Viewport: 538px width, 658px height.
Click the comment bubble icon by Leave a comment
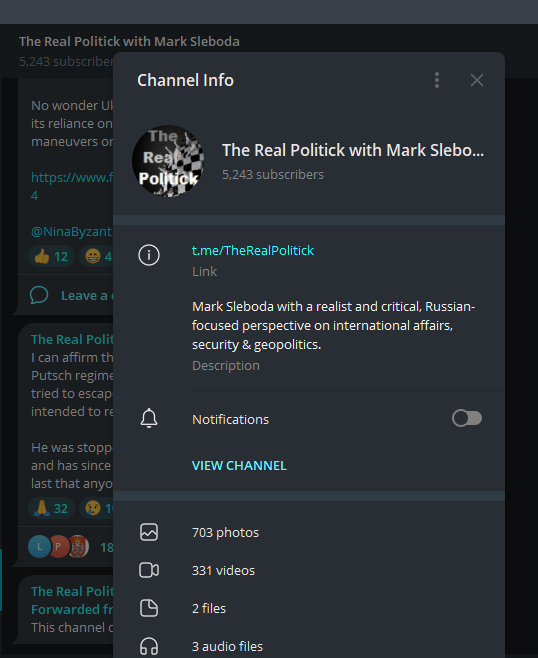click(39, 295)
